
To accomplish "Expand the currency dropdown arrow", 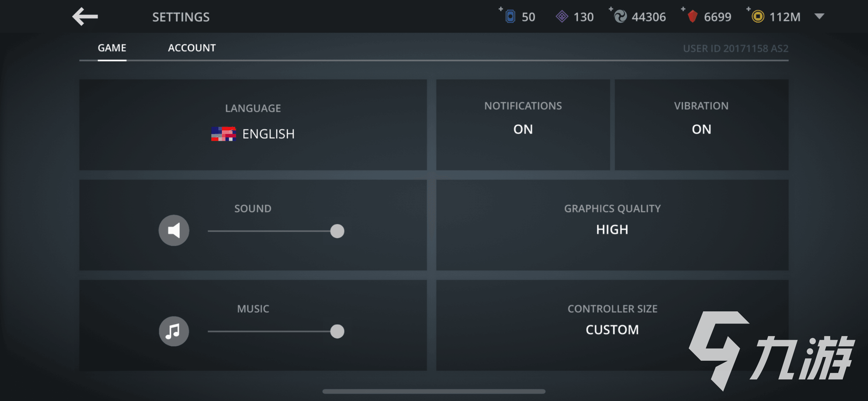I will pos(819,16).
